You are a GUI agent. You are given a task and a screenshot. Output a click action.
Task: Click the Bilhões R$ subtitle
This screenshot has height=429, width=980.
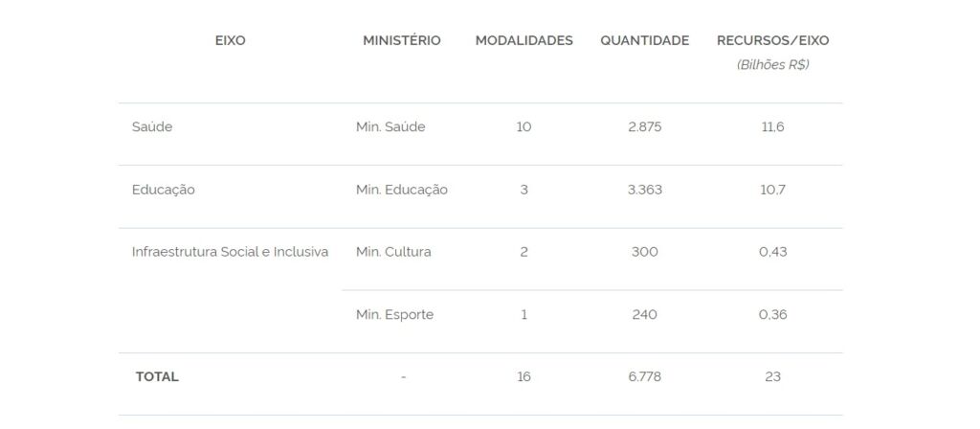[772, 65]
